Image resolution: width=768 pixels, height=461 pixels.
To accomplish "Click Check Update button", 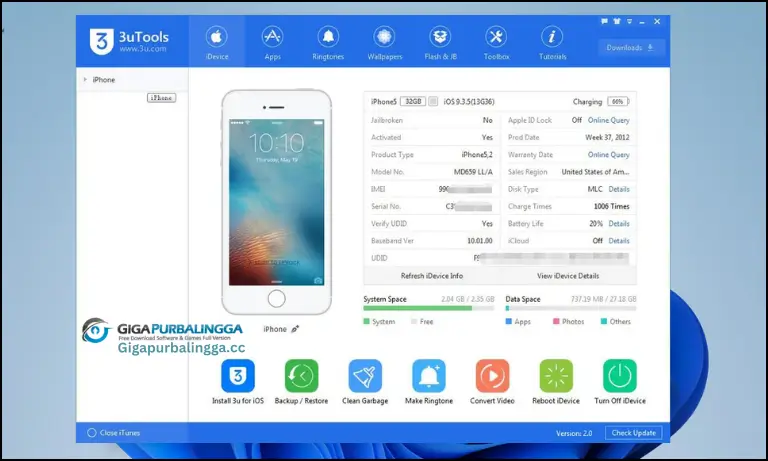I will click(634, 433).
